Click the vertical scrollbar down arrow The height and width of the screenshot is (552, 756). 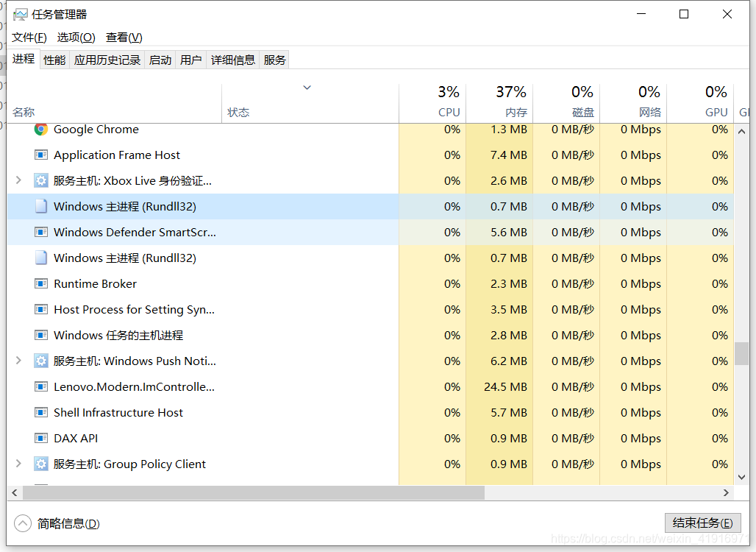tap(741, 477)
